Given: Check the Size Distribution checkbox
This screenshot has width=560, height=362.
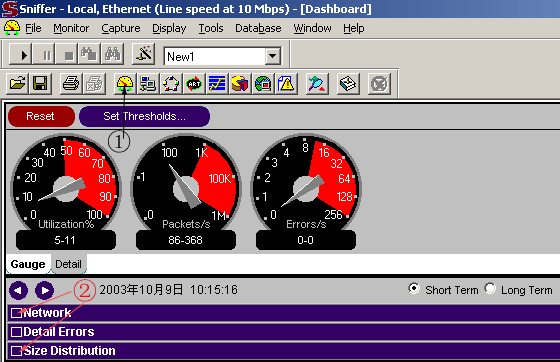Looking at the screenshot, I should click(16, 351).
